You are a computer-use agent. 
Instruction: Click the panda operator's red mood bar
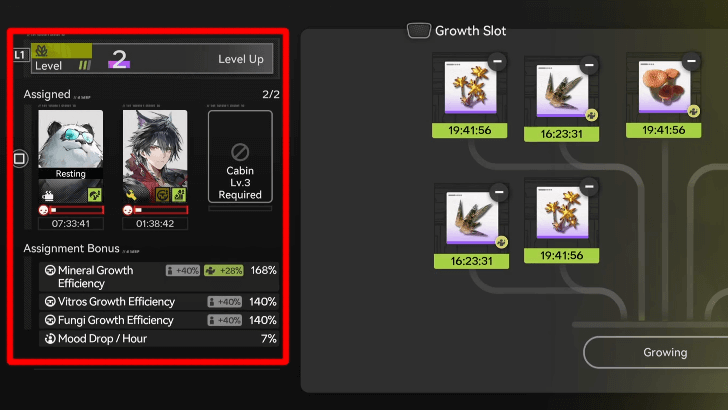[71, 210]
